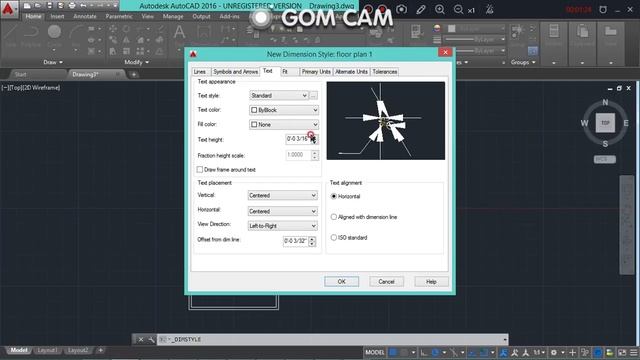Click the ellipsis button next to Text style

click(313, 96)
